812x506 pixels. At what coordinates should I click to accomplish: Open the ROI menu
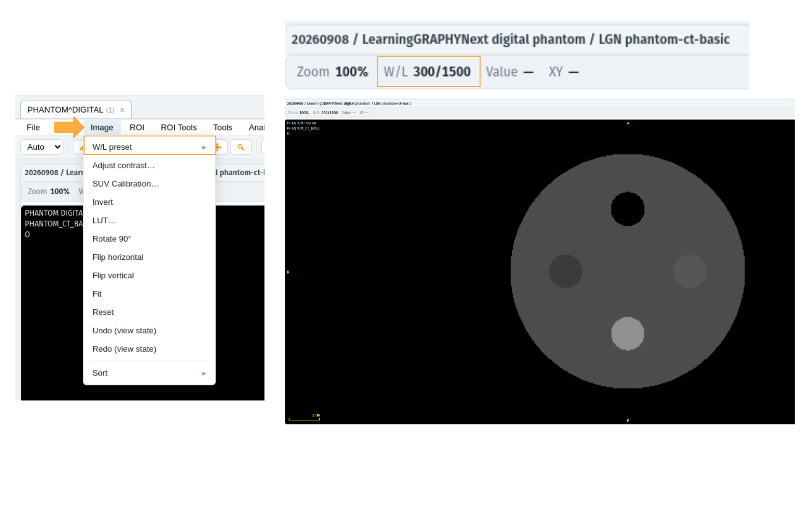[x=137, y=127]
